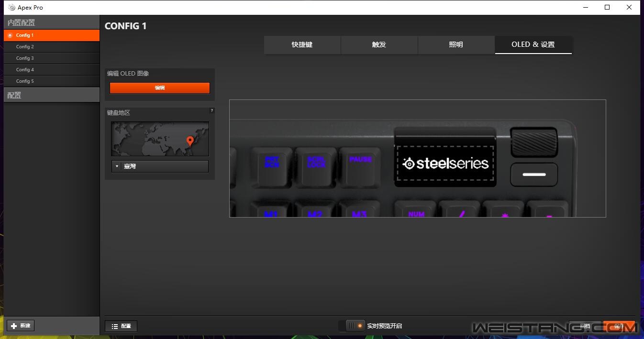Click the 内置配置 section header
644x339 pixels.
coord(52,22)
